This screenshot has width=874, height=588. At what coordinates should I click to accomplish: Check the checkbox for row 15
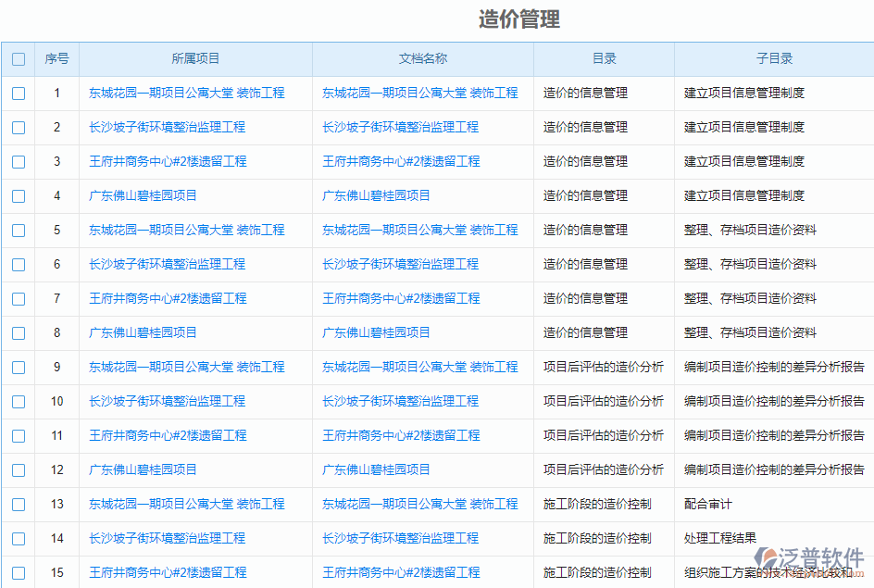[18, 572]
